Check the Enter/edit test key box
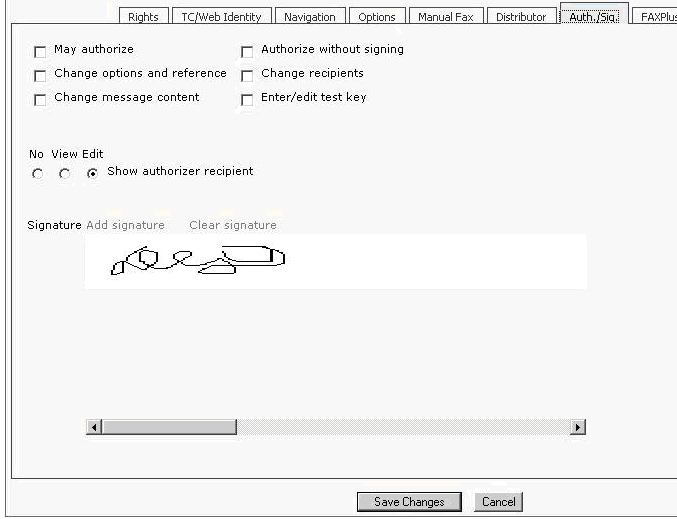Image resolution: width=677 pixels, height=519 pixels. pos(247,100)
